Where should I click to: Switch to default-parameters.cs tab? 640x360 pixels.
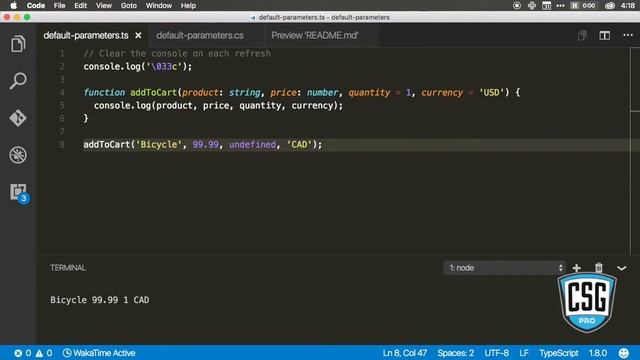click(x=200, y=36)
